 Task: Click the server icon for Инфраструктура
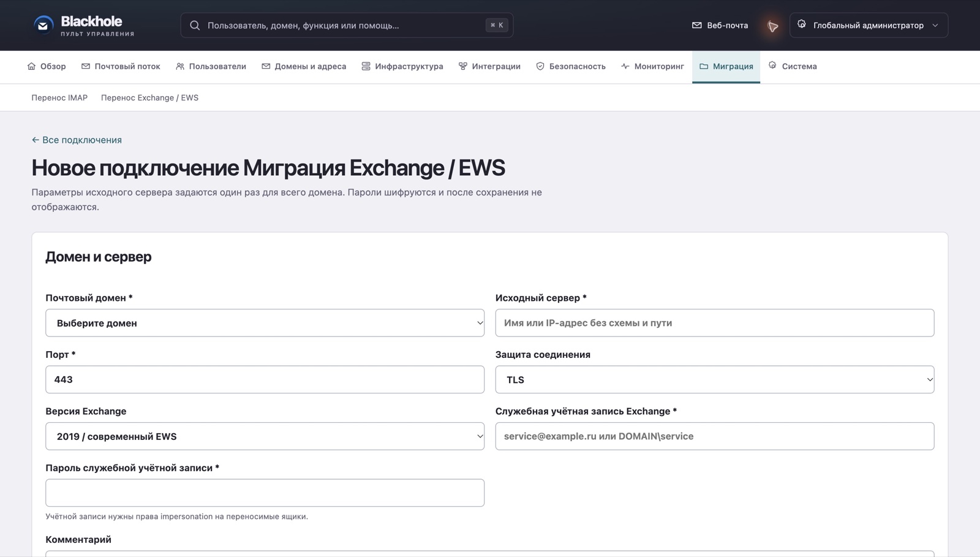[x=366, y=66]
